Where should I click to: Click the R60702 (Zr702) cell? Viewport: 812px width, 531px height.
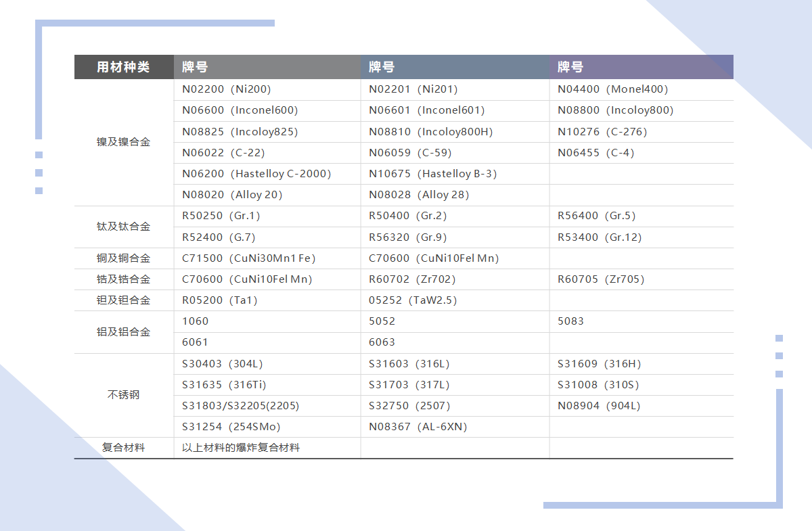(x=455, y=279)
